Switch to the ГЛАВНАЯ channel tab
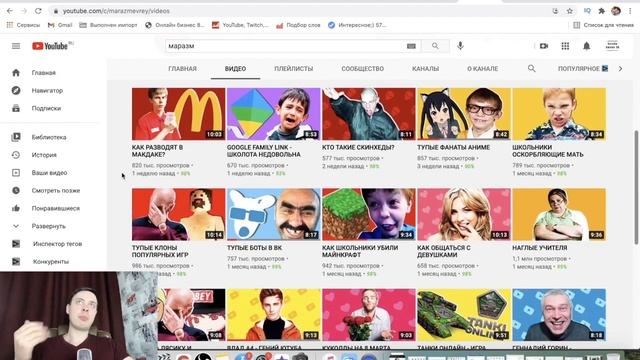The width and height of the screenshot is (640, 360). [182, 69]
